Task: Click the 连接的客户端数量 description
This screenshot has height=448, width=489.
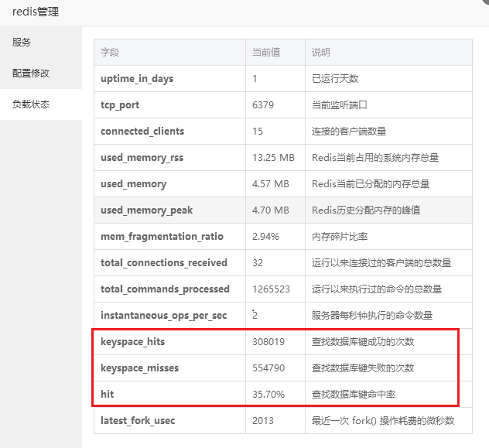Action: [349, 132]
